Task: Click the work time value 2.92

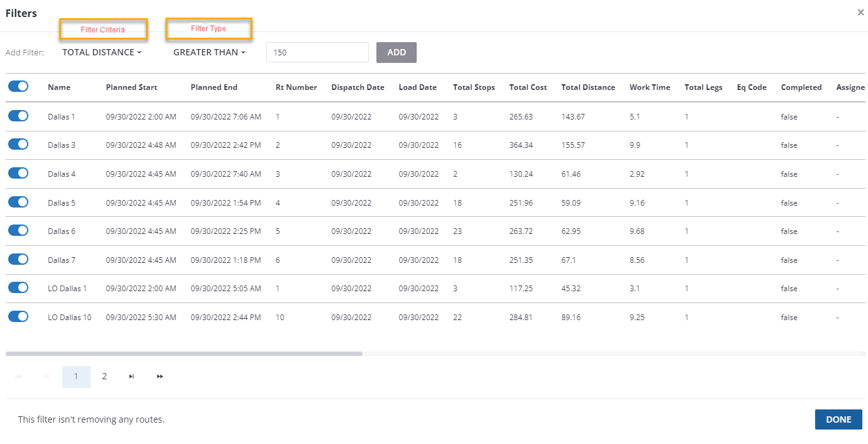Action: pyautogui.click(x=637, y=174)
